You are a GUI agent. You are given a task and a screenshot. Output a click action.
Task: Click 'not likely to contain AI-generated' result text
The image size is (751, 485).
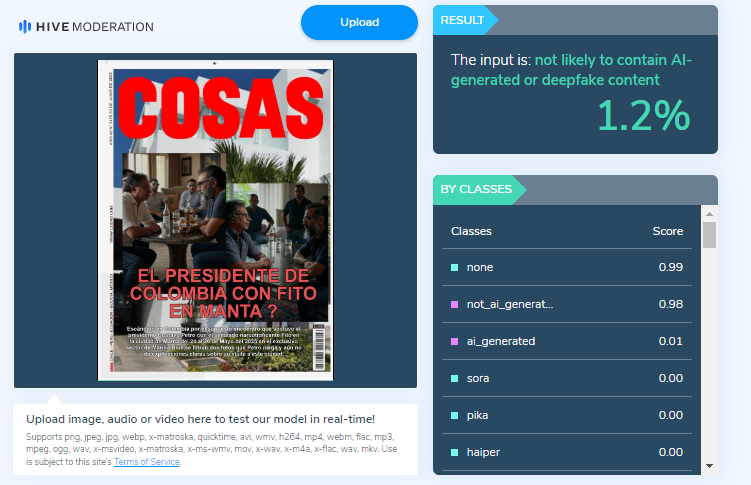[571, 70]
